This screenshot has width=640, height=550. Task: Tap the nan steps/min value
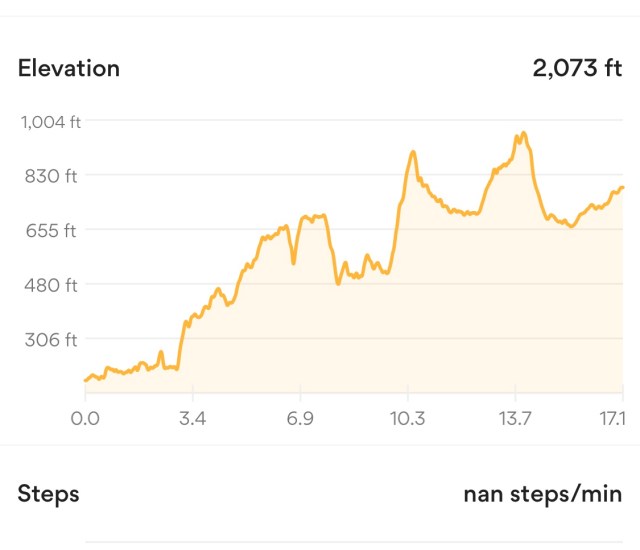click(x=542, y=494)
